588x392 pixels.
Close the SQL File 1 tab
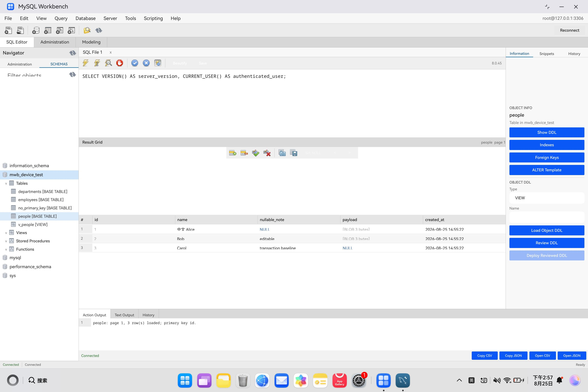tap(110, 53)
